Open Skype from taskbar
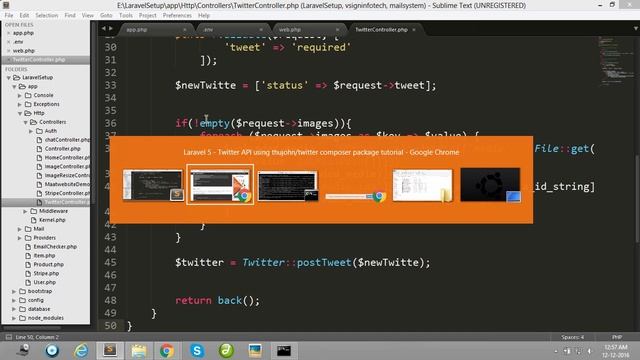Screen dimensions: 640x360 pos(197,351)
